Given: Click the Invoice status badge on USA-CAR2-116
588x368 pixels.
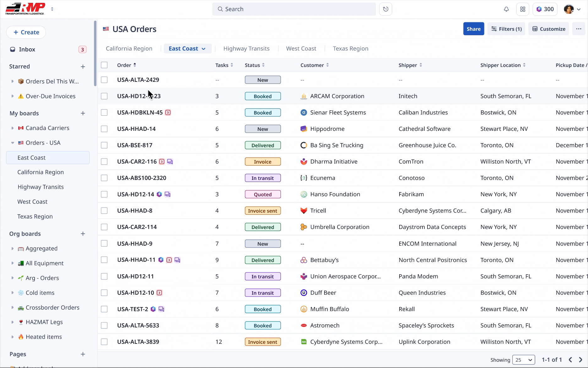Looking at the screenshot, I should point(263,162).
